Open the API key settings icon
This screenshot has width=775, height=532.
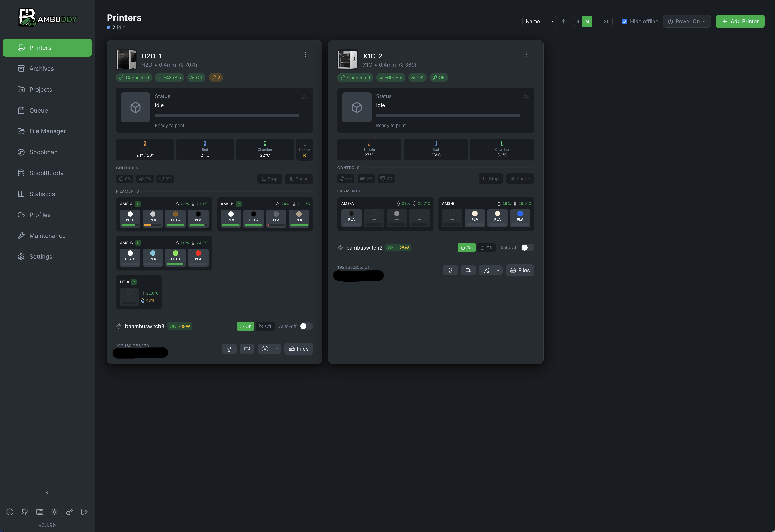tap(69, 512)
